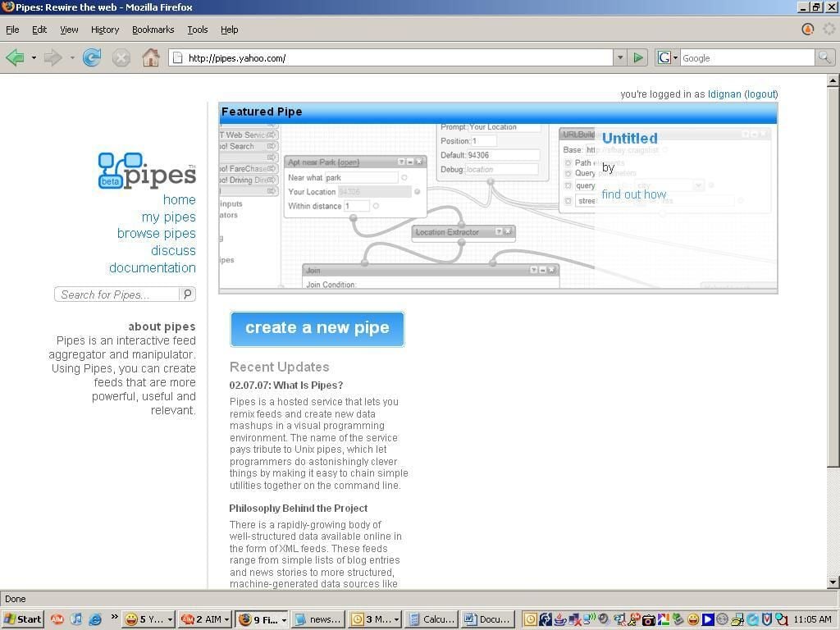Image resolution: width=840 pixels, height=630 pixels.
Task: Click the green Go arrow next to the address bar
Action: pyautogui.click(x=637, y=57)
